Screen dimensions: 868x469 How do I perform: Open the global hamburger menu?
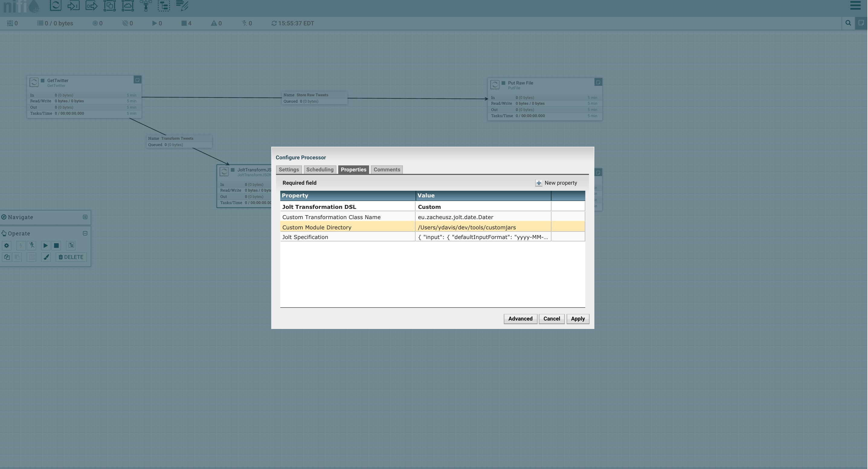click(x=856, y=5)
